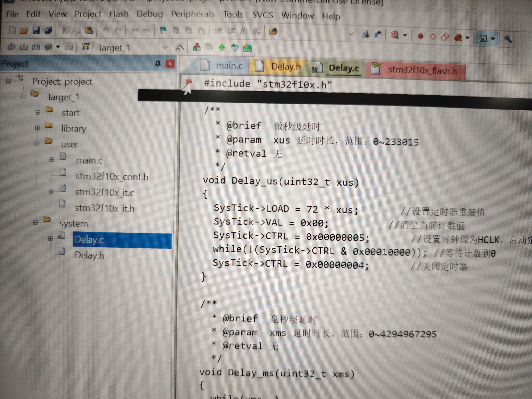Toggle bookmark with the flag icon
The height and width of the screenshot is (399, 532).
163,31
